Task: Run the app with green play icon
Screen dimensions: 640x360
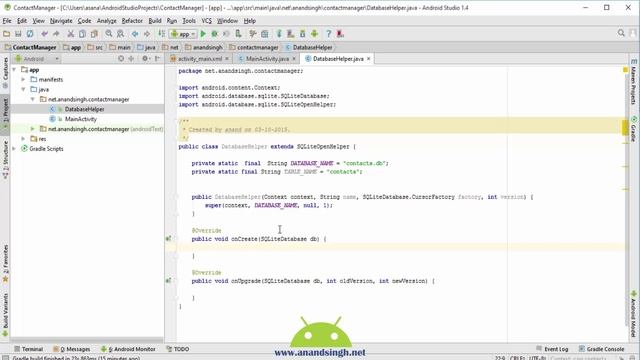Action: click(x=203, y=34)
